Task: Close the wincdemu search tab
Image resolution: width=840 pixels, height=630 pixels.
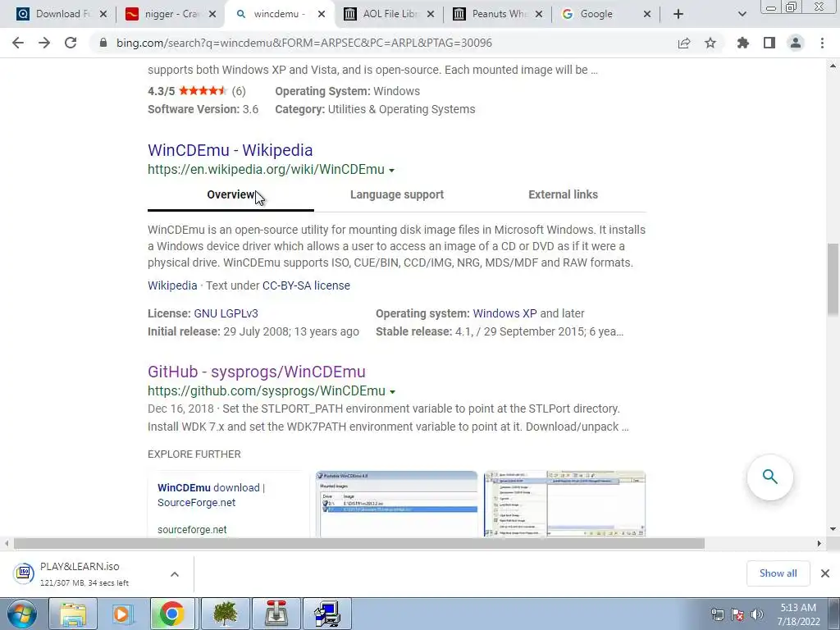Action: (x=322, y=15)
